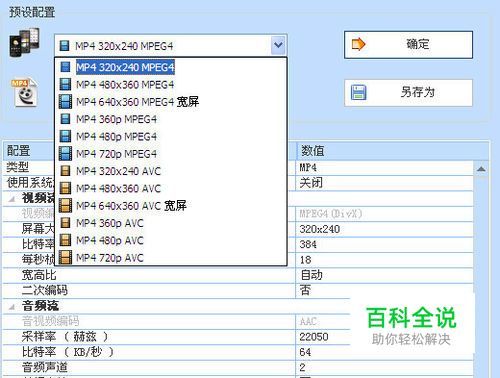
Task: Click the preset combo box showing MP4 320x240 MPEG4
Action: [x=171, y=45]
